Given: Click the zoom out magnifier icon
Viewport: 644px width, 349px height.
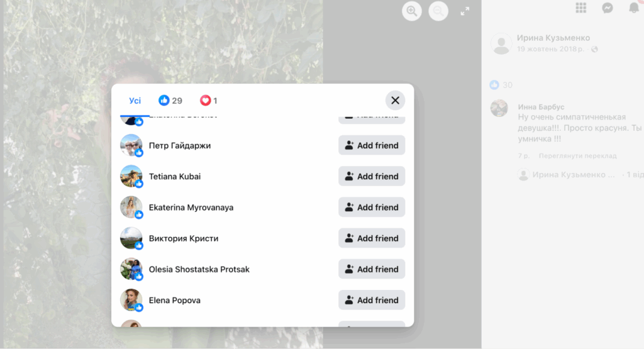Looking at the screenshot, I should coord(438,11).
